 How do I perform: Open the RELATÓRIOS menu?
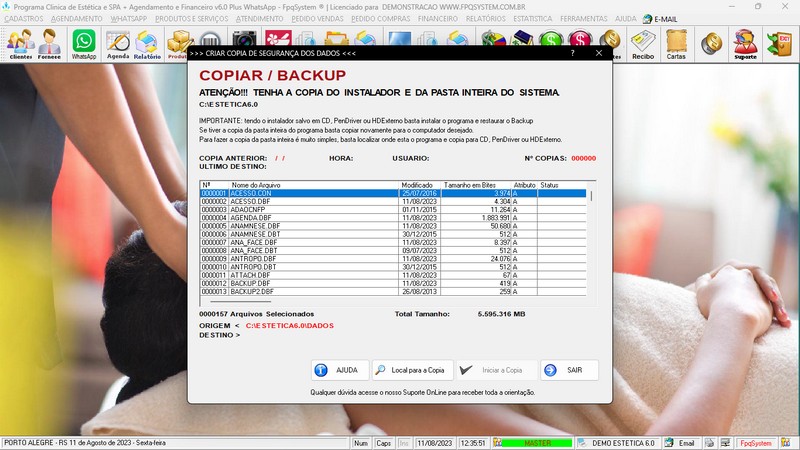tap(486, 19)
